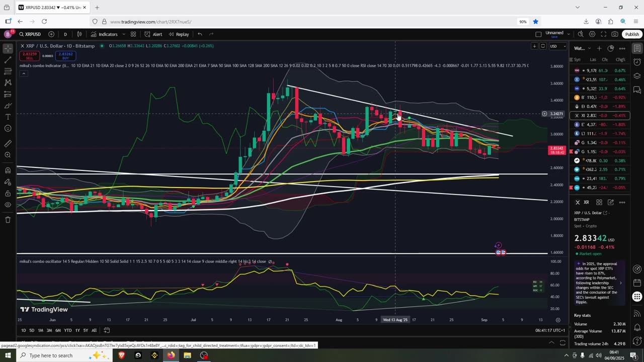
Task: Click the blue BUY 2.83262 button
Action: [65, 55]
